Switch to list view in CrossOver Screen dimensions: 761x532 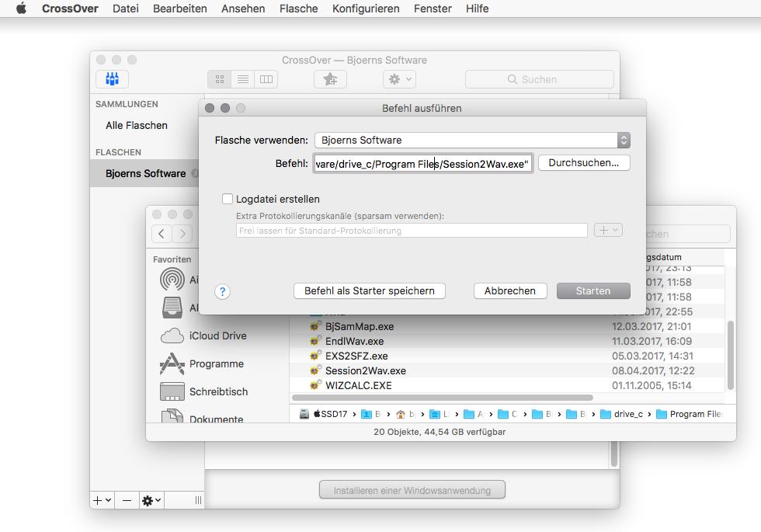pos(242,79)
